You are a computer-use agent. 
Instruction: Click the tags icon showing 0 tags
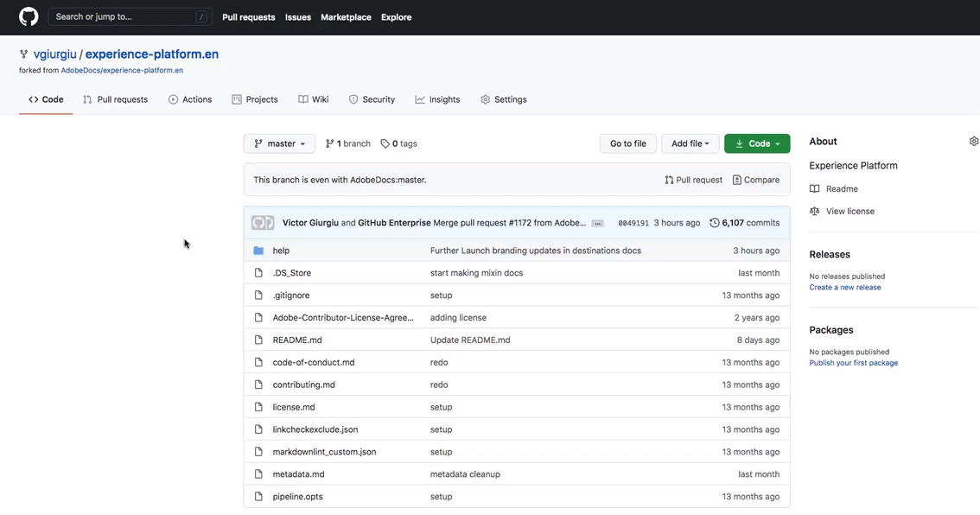click(385, 144)
